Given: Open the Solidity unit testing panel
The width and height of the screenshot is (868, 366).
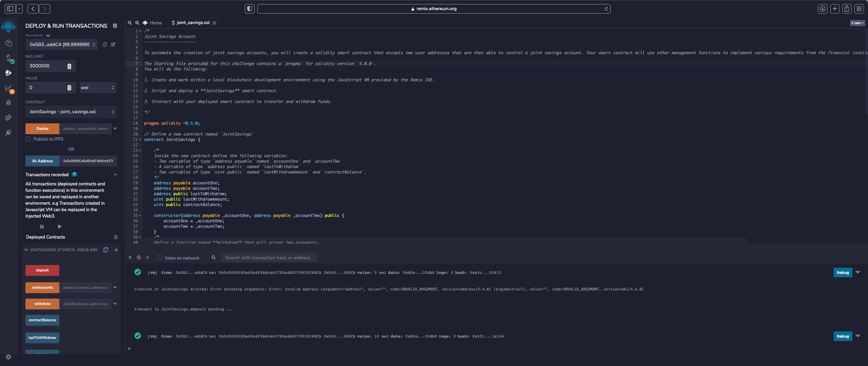Looking at the screenshot, I should (x=8, y=117).
